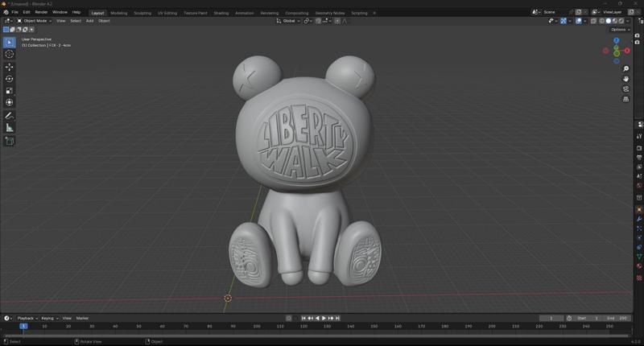Choose the Add Cube tool

[x=9, y=142]
